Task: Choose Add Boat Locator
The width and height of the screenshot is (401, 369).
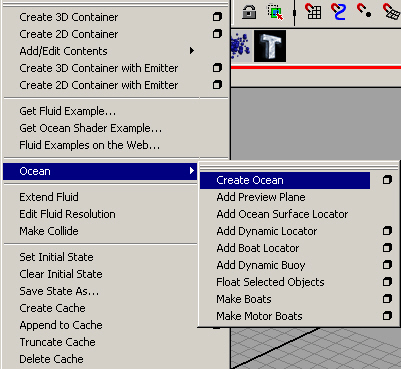Action: tap(258, 248)
